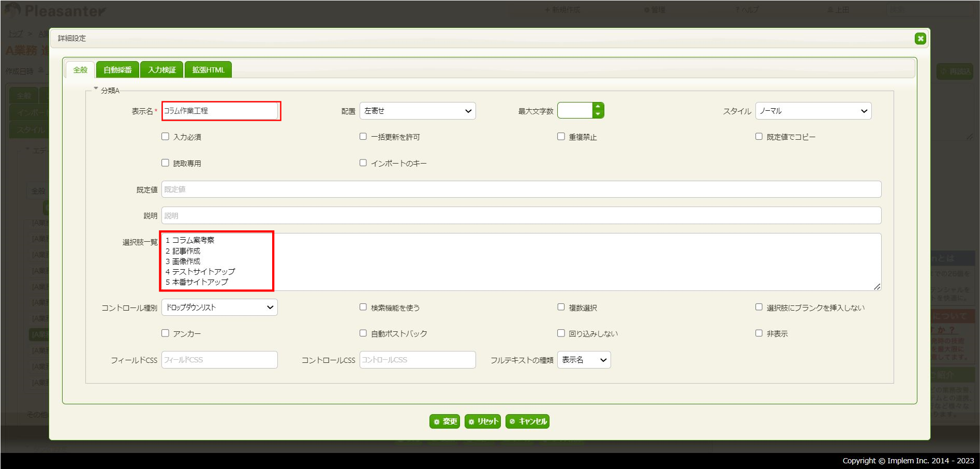Open the フルテキストの種類 dropdown

coord(584,360)
